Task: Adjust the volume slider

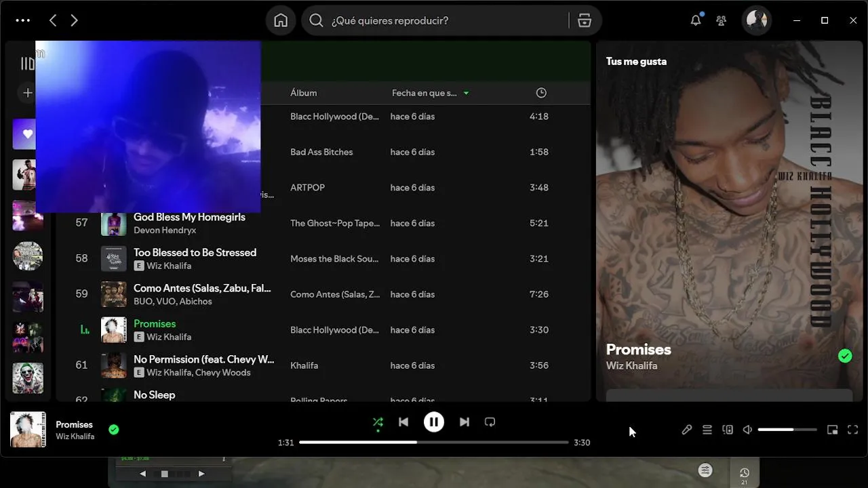Action: click(787, 430)
